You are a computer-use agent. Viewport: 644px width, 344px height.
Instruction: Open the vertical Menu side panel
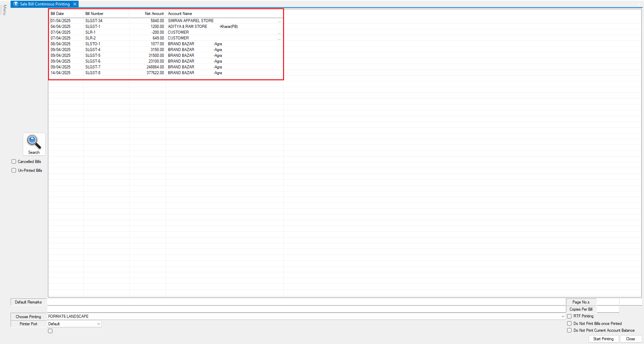(4, 10)
